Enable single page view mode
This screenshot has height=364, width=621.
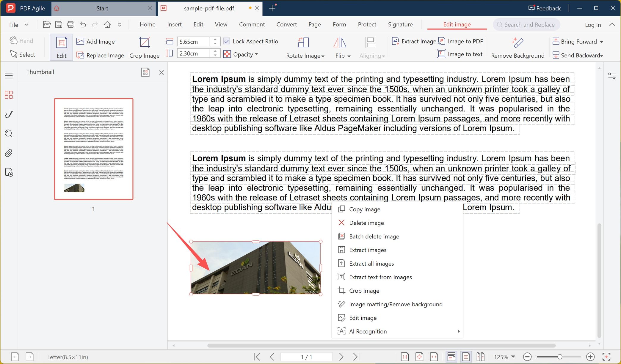tap(466, 357)
